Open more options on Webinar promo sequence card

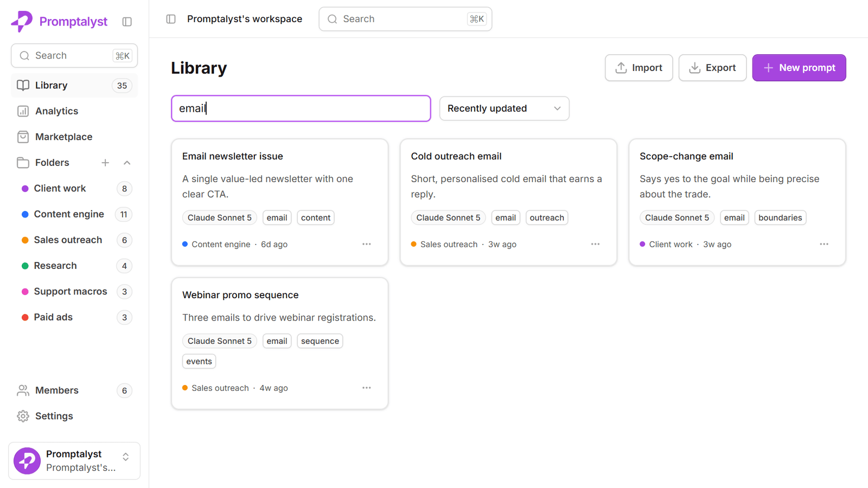[367, 388]
